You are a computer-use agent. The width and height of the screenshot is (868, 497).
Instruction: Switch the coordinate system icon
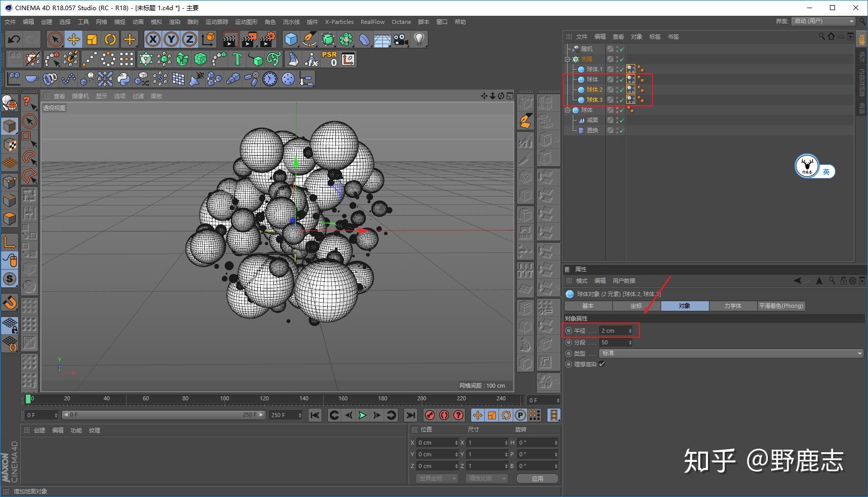208,39
